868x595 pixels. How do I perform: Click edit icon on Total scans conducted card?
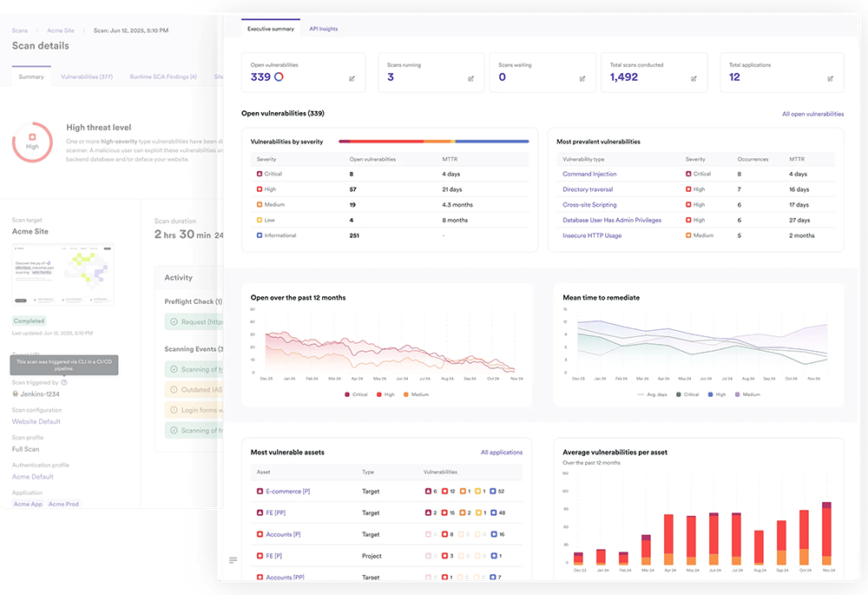click(x=694, y=78)
